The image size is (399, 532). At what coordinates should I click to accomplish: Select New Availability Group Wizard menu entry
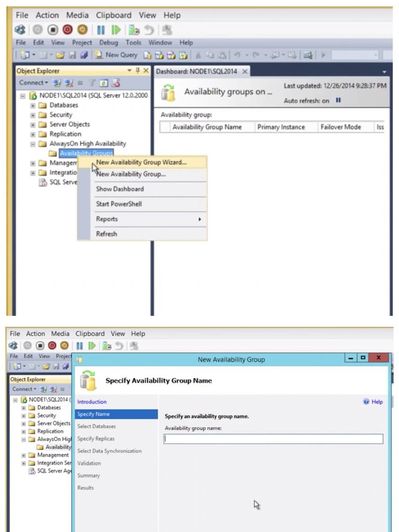click(141, 162)
